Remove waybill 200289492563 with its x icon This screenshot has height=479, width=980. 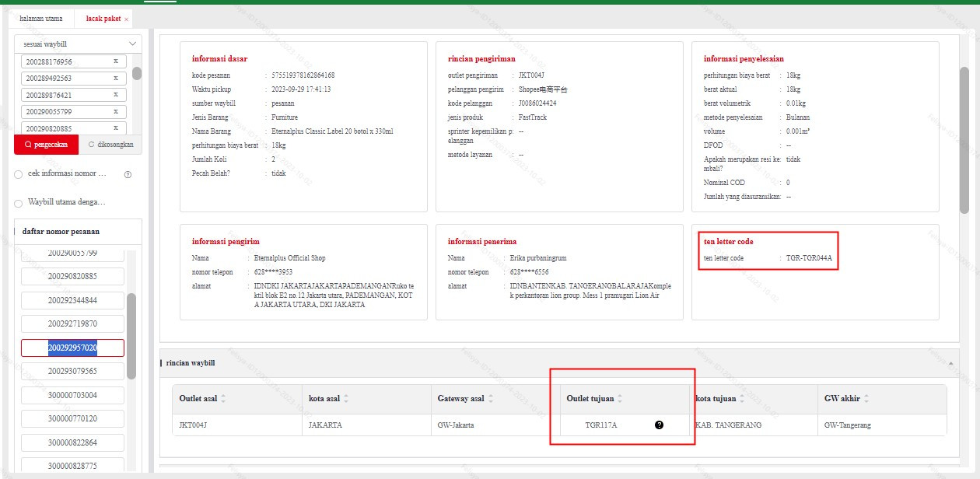point(115,79)
